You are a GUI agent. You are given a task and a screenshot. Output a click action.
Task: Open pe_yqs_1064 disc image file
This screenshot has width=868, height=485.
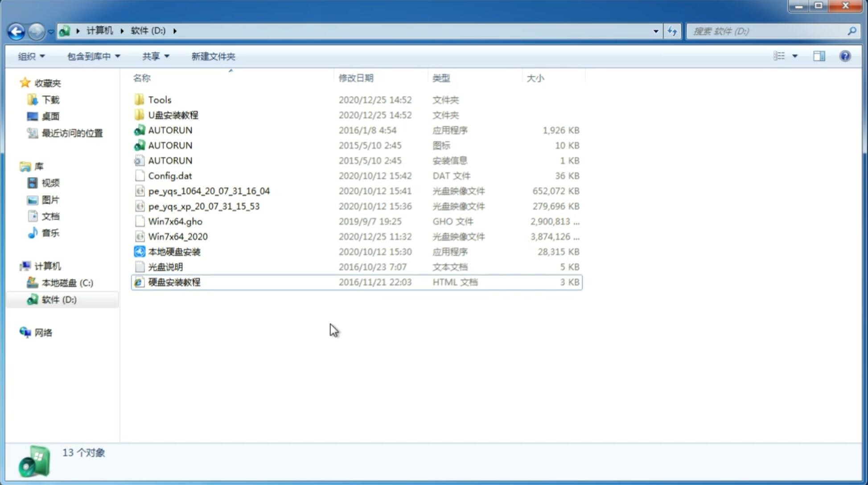click(209, 191)
